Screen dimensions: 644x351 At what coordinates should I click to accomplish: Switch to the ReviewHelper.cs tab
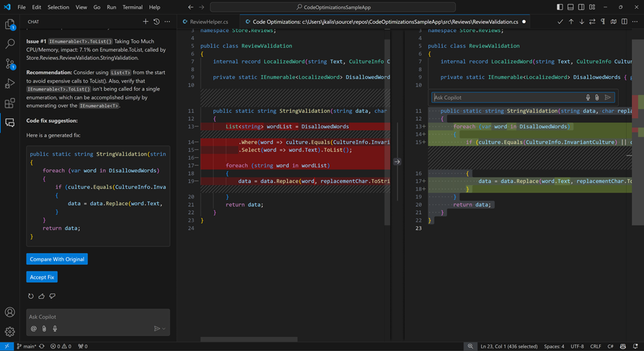(209, 22)
